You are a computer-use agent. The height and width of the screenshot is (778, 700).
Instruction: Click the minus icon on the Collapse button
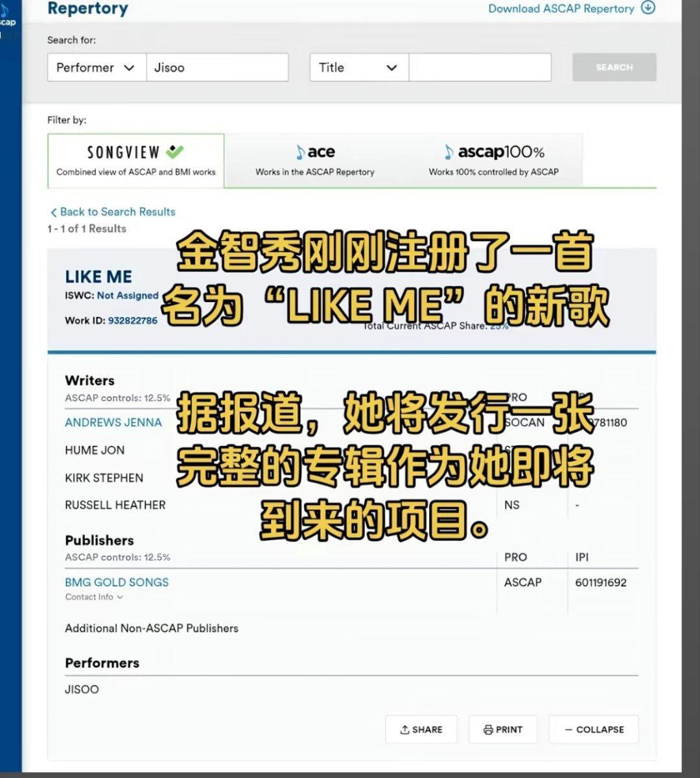point(568,729)
